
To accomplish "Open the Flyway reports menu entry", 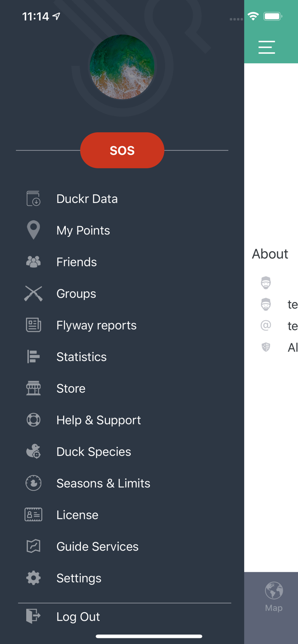I will [96, 325].
